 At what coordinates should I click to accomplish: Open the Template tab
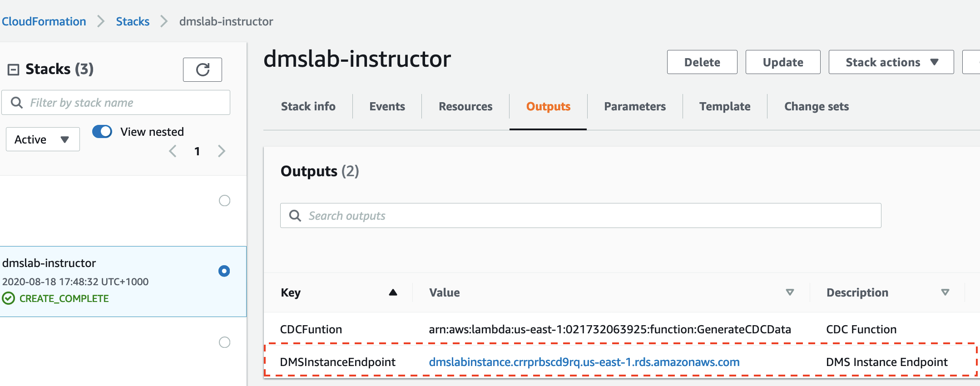tap(725, 106)
